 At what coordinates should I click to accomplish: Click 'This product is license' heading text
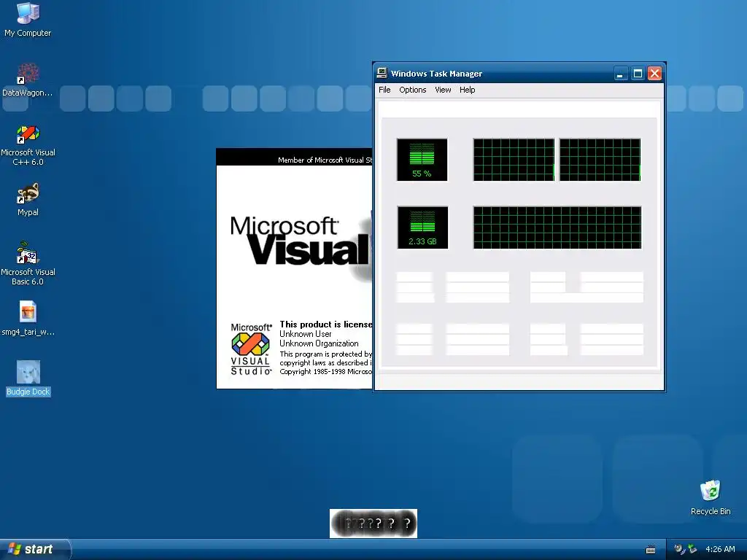[x=326, y=324]
